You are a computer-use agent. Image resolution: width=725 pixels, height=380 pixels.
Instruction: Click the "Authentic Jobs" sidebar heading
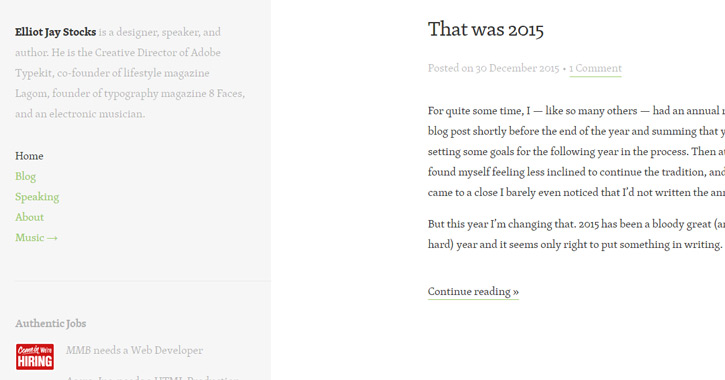click(50, 324)
